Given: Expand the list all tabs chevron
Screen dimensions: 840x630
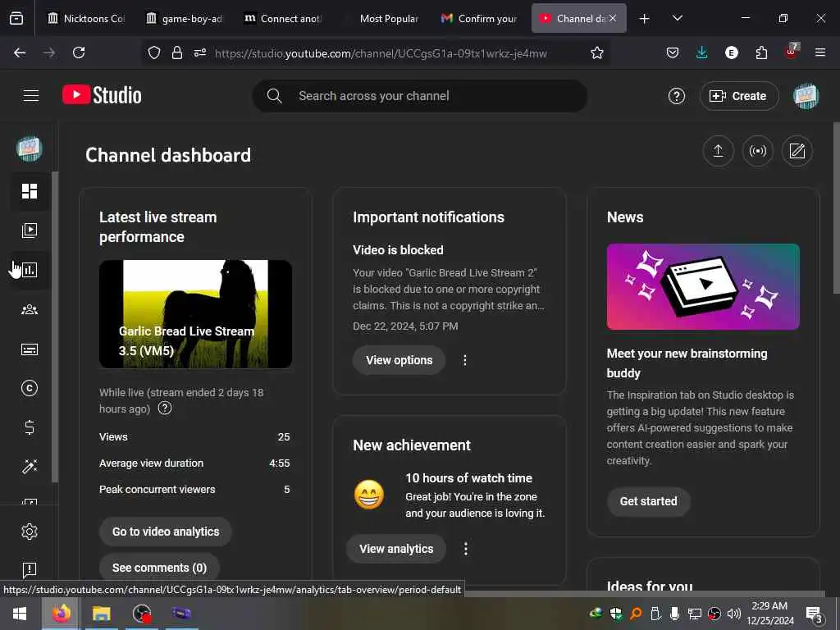Looking at the screenshot, I should click(x=677, y=18).
